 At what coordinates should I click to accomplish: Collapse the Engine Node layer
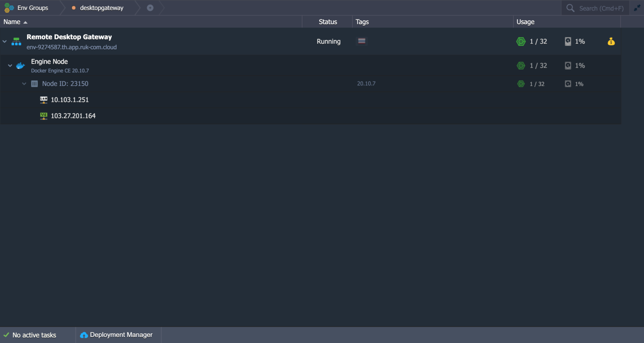click(x=10, y=65)
